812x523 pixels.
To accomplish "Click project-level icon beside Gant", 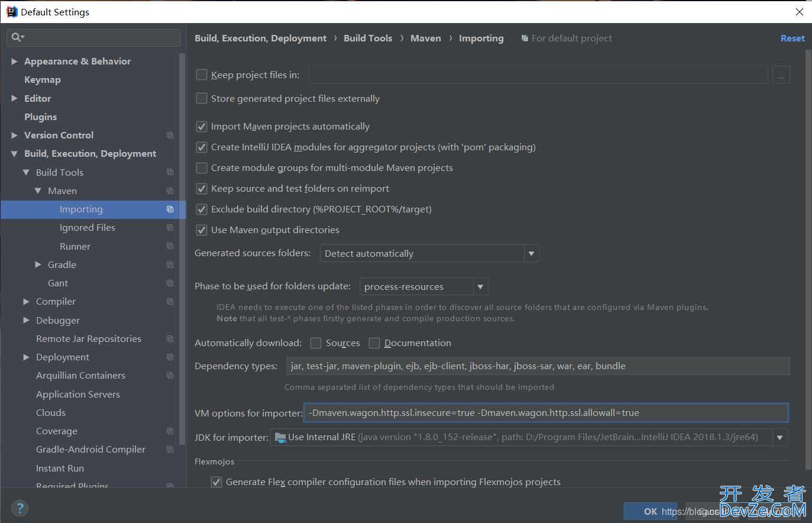I will click(x=170, y=283).
